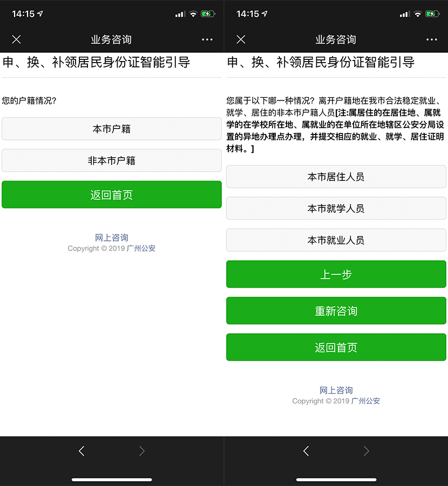Image resolution: width=448 pixels, height=486 pixels.
Task: Open the WeChat more options "..." menu
Action: tap(207, 39)
